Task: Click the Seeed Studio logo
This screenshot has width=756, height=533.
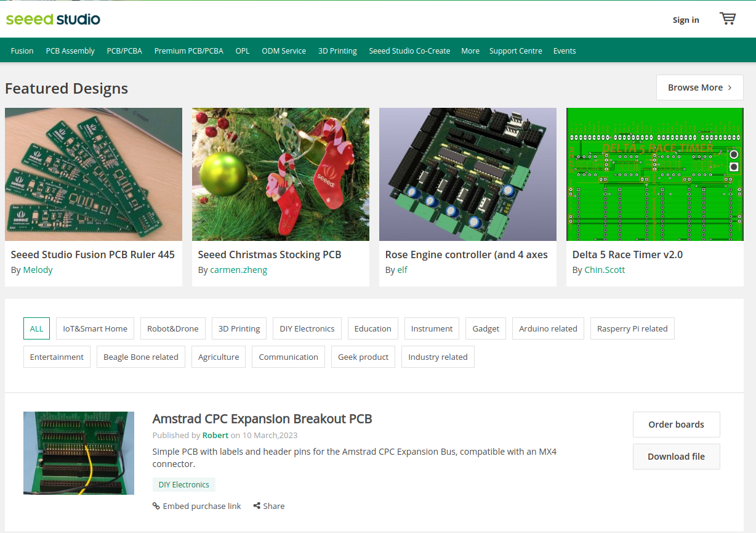Action: point(53,19)
